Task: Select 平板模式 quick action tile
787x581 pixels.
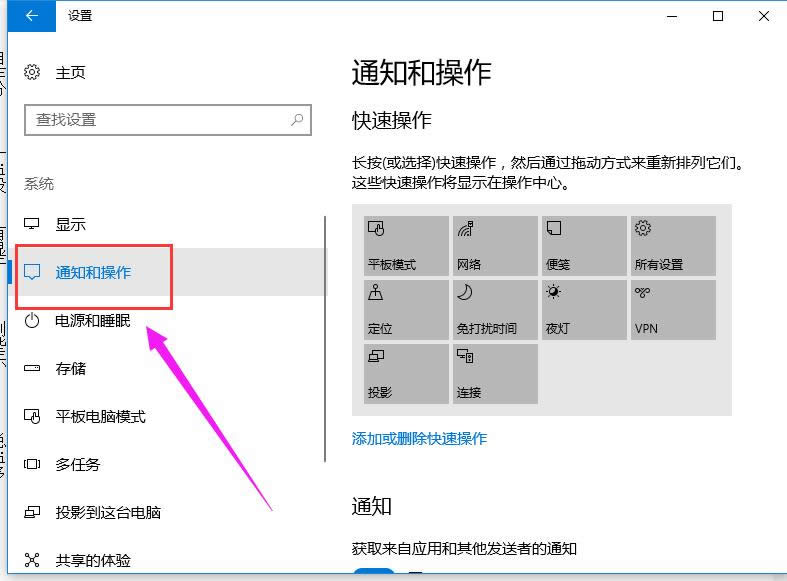Action: tap(406, 245)
